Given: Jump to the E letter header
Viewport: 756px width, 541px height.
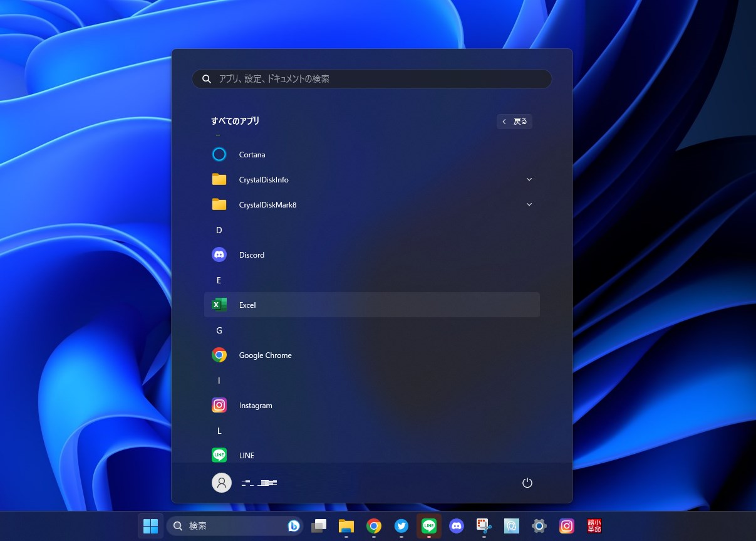Looking at the screenshot, I should point(219,280).
